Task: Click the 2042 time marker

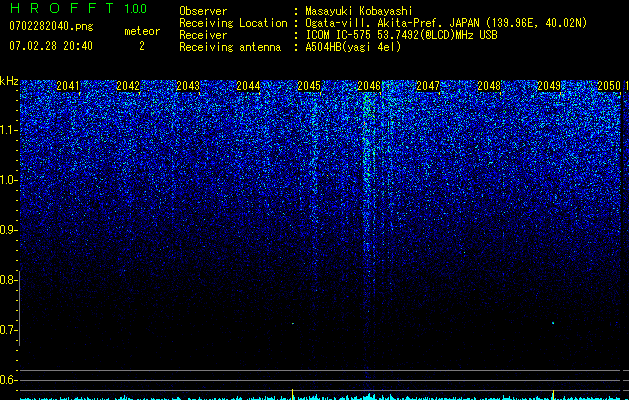Action: point(128,85)
